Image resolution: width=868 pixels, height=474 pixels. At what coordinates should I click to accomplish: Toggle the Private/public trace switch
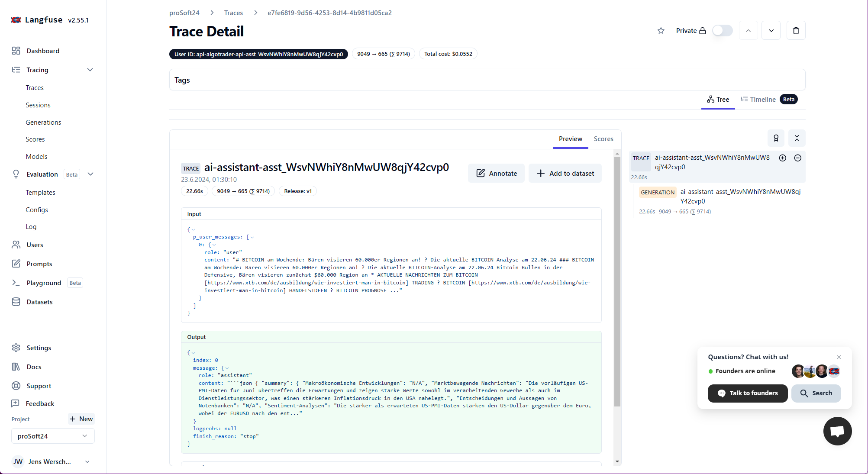(722, 31)
